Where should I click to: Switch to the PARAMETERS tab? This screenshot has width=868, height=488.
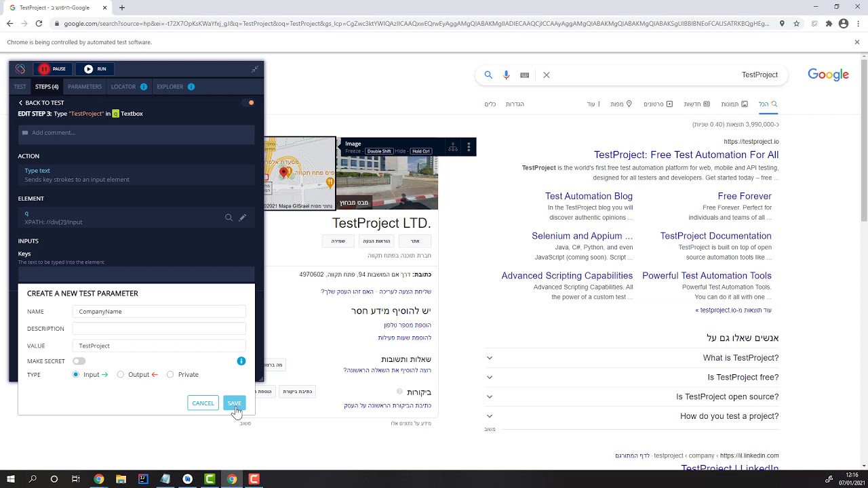coord(85,87)
